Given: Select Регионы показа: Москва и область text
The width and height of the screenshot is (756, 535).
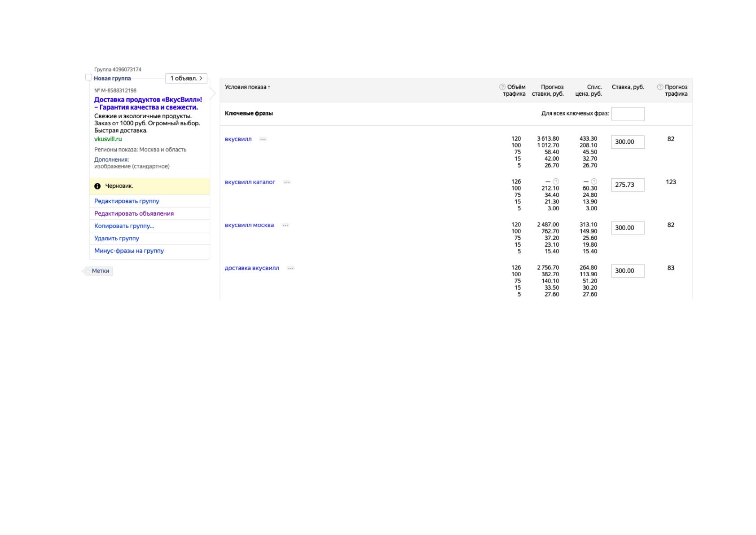Looking at the screenshot, I should 140,150.
